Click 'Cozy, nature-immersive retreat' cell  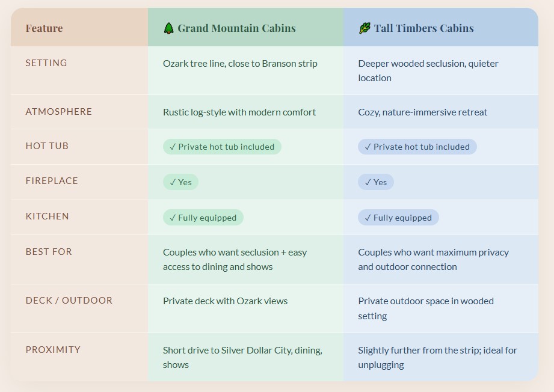tap(422, 112)
